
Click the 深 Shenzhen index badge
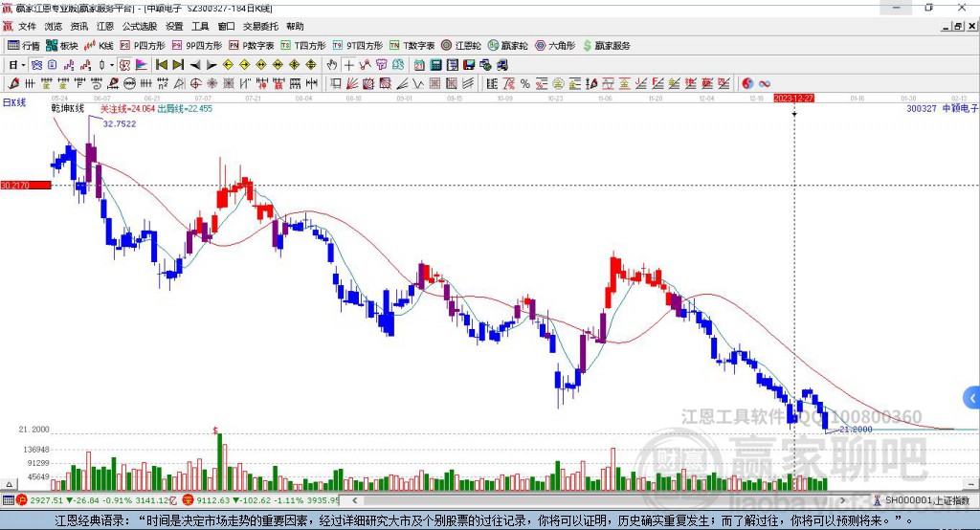[188, 500]
